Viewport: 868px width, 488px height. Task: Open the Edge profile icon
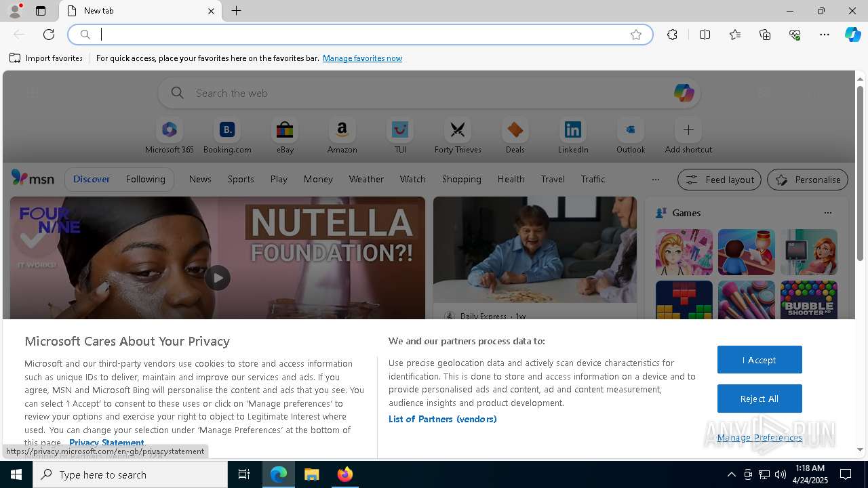[14, 11]
